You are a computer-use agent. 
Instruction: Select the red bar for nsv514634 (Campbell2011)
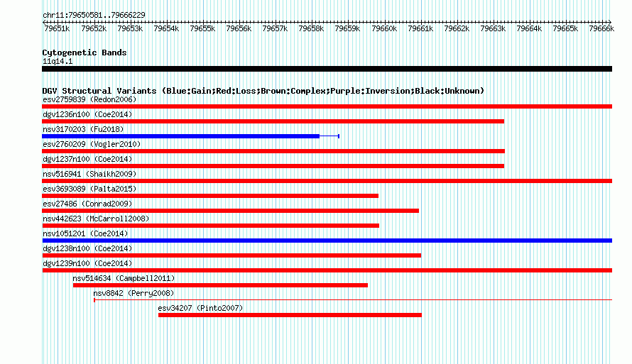220,285
